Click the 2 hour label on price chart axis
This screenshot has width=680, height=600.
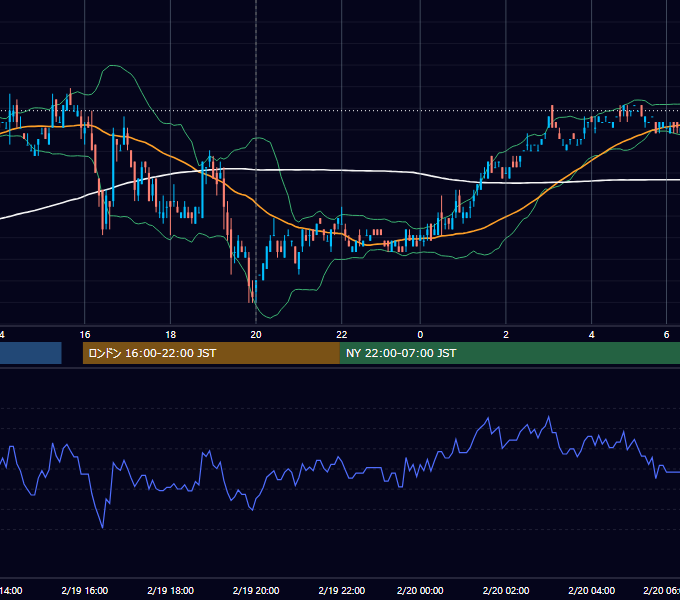[506, 335]
